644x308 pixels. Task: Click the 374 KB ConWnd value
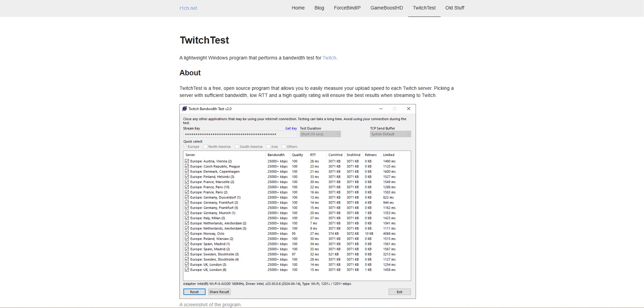(333, 233)
